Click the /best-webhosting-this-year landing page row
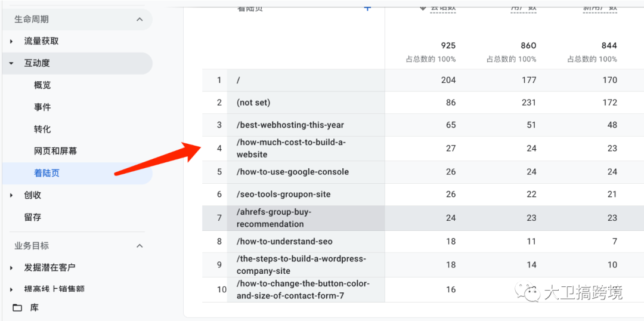 point(290,125)
